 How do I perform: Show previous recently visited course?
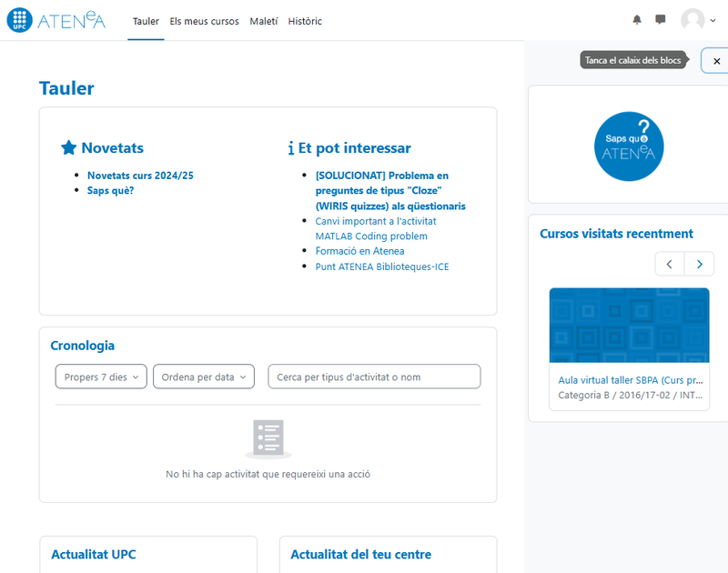tap(670, 265)
